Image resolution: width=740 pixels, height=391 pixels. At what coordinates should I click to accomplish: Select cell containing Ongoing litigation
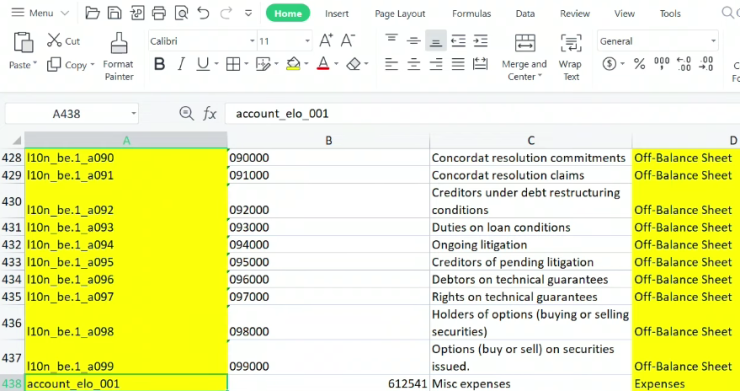pos(531,245)
